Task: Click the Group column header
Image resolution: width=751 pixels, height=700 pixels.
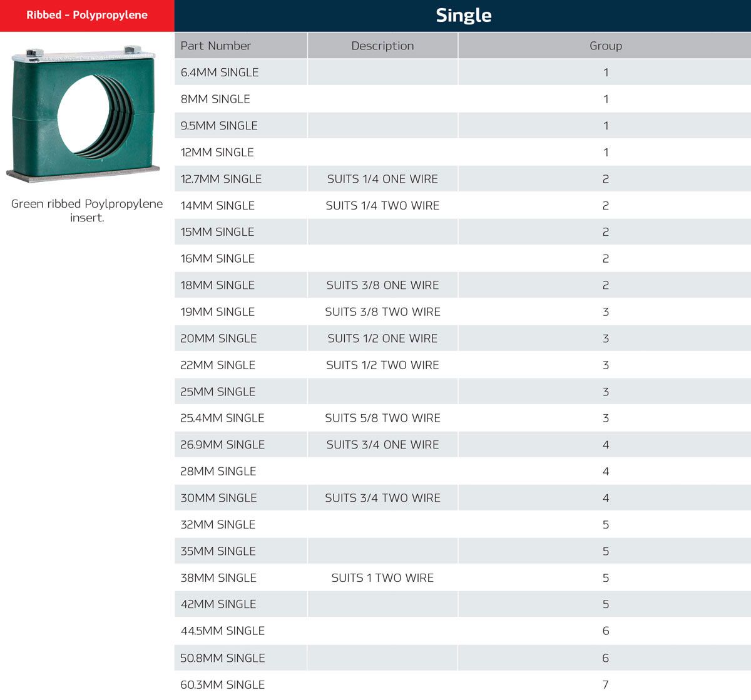Action: pyautogui.click(x=605, y=46)
